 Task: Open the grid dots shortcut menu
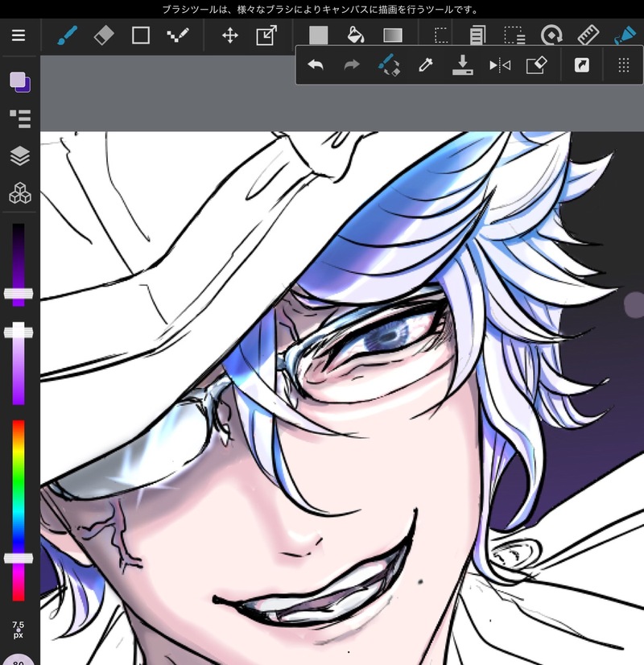[x=623, y=65]
